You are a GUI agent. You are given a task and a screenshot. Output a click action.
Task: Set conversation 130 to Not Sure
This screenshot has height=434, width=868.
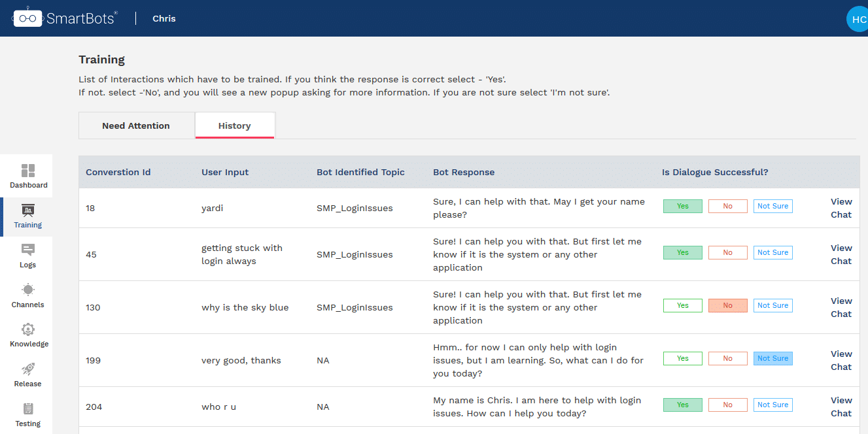click(773, 306)
